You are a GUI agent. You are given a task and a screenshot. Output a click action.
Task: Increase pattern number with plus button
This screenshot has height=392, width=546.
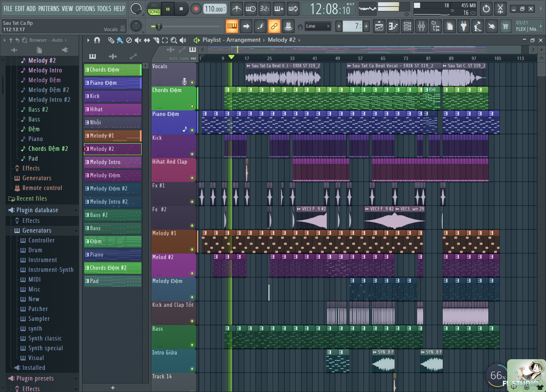pos(366,26)
